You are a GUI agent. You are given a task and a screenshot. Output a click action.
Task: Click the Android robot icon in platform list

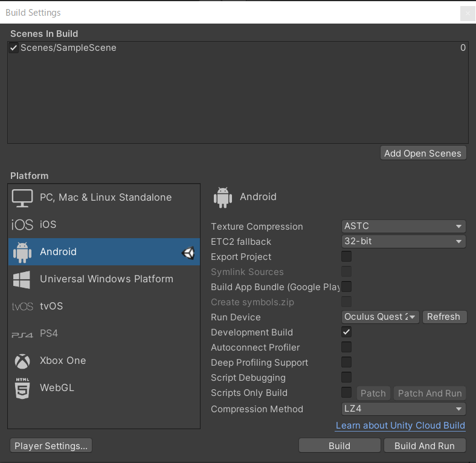tap(22, 252)
